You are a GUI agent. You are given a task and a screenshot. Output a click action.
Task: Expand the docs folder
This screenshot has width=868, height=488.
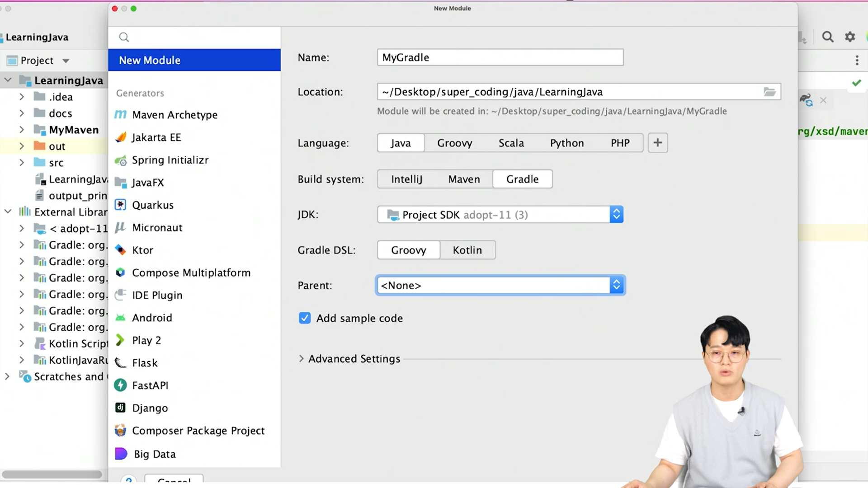[22, 113]
